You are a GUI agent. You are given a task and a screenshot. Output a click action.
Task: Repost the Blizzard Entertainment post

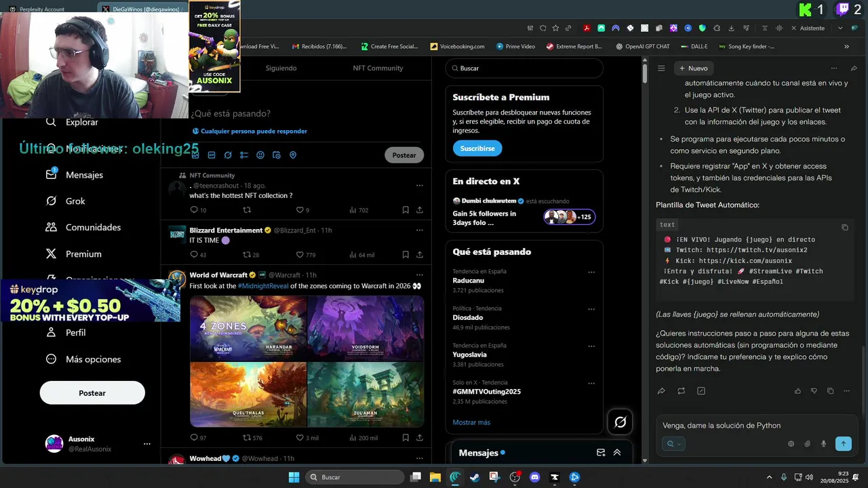[247, 255]
